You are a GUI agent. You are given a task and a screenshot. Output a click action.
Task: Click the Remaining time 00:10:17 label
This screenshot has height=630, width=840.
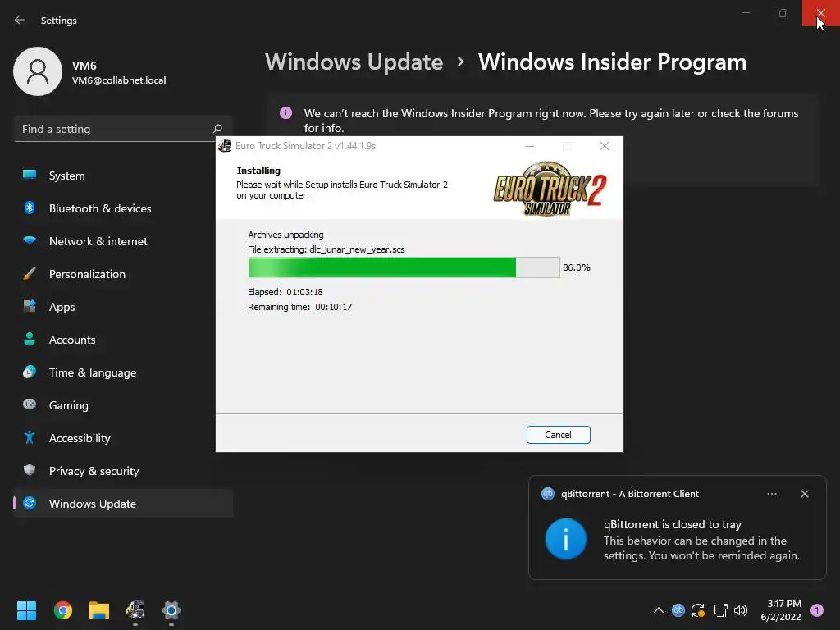[x=299, y=307]
